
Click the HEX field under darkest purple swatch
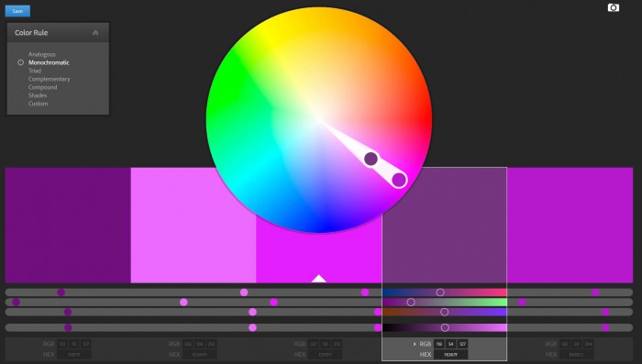[74, 355]
